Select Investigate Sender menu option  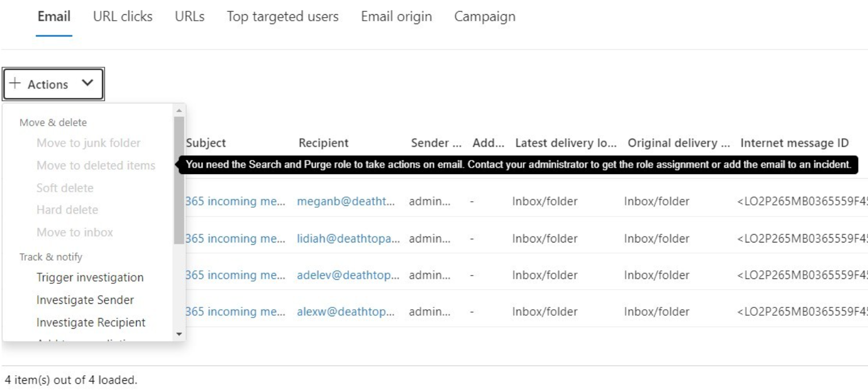[85, 300]
